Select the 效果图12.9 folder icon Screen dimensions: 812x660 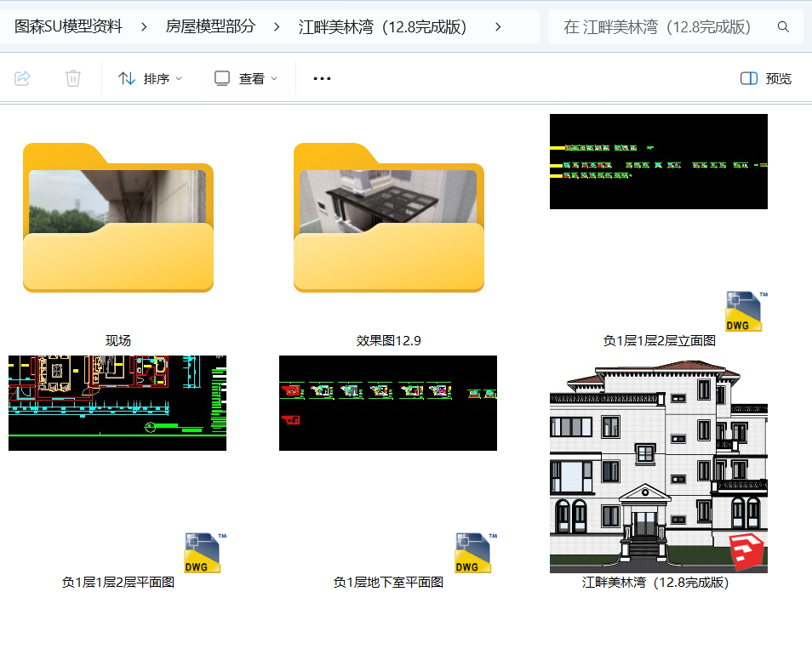click(x=389, y=218)
